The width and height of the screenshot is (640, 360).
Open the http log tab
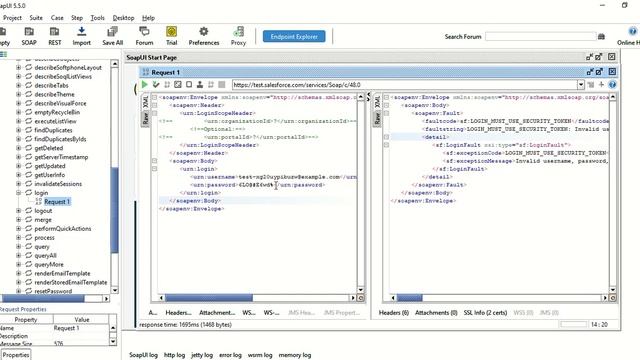[x=174, y=355]
